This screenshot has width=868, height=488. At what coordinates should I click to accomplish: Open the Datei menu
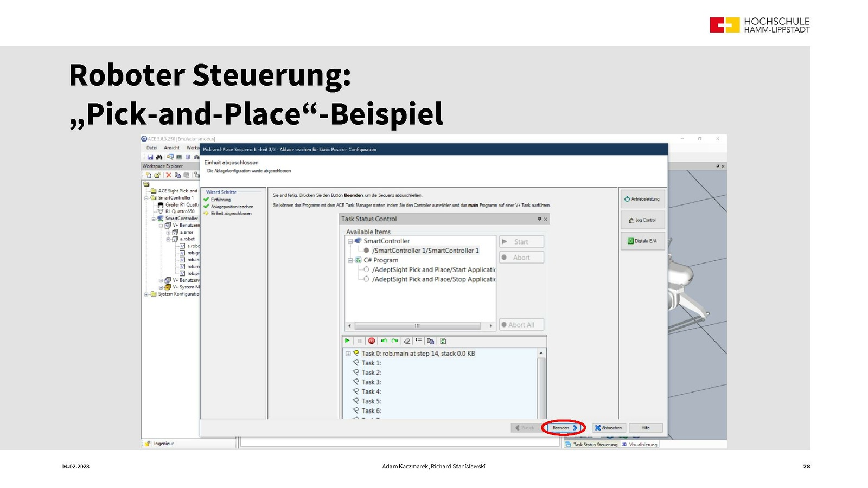click(x=151, y=147)
